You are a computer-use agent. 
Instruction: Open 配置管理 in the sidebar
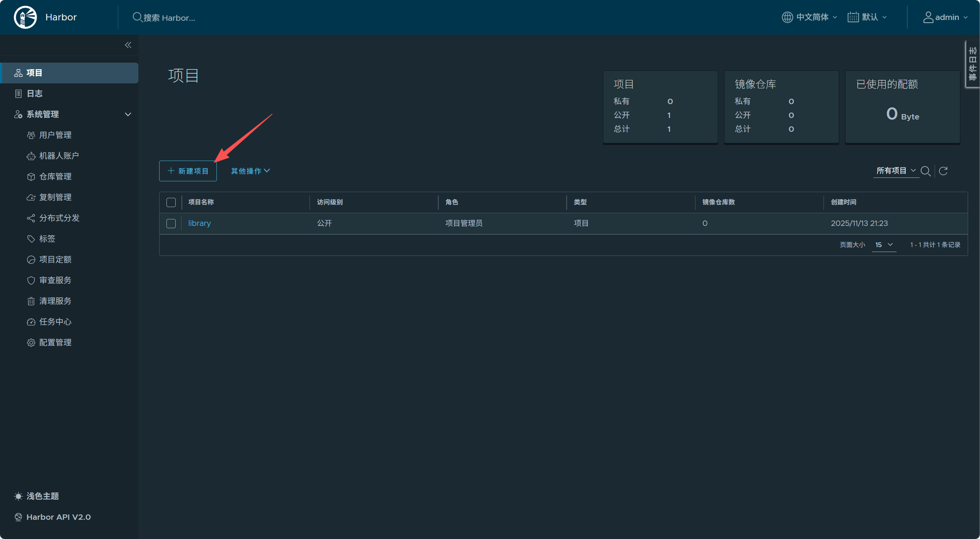coord(55,342)
